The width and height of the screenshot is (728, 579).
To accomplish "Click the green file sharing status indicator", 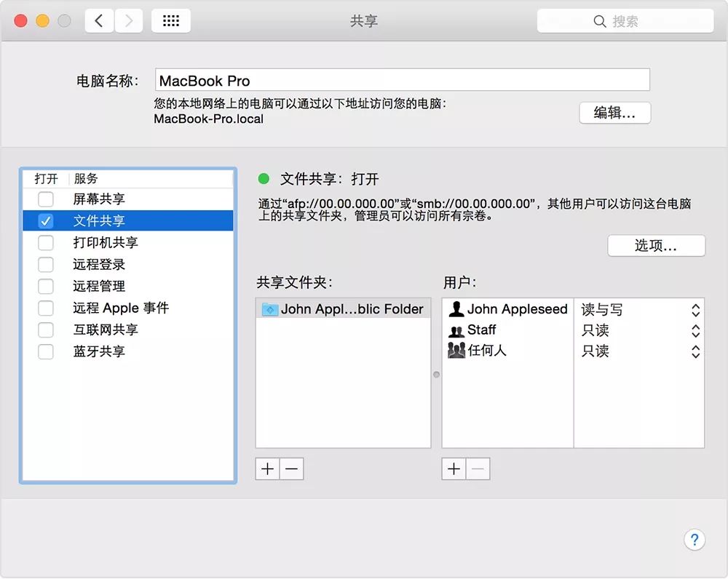I will (264, 179).
